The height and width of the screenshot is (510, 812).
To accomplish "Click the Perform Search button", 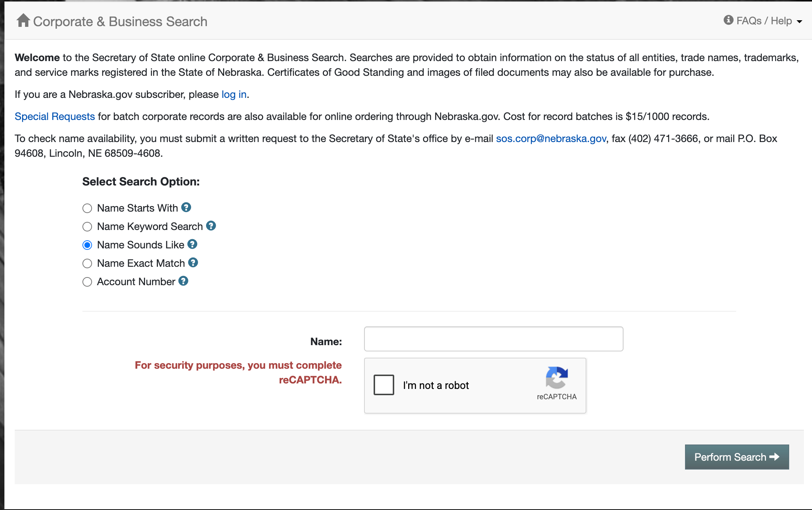I will [737, 457].
